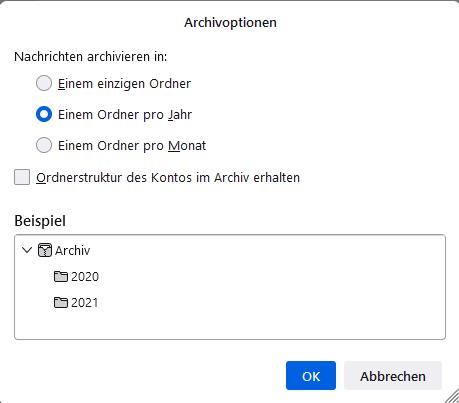Select the 2020 folder label in the example tree

tap(85, 277)
